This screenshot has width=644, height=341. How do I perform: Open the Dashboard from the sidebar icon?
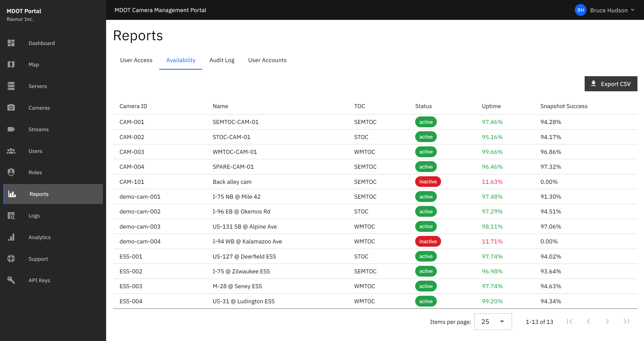[x=11, y=43]
